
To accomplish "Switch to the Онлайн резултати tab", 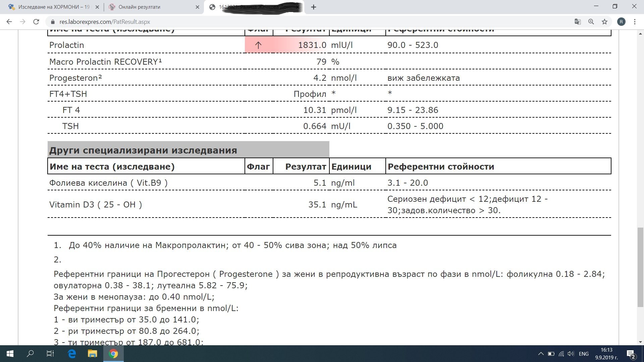I will click(148, 7).
